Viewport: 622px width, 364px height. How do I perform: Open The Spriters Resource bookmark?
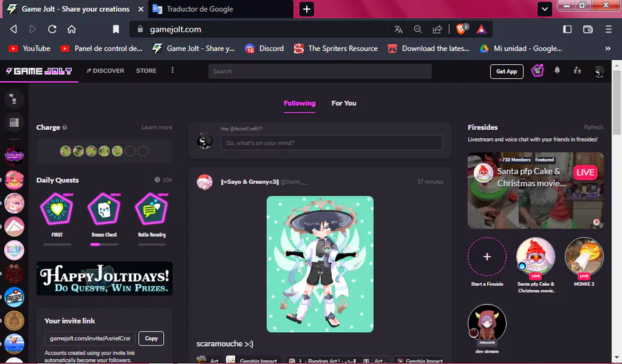pyautogui.click(x=336, y=48)
